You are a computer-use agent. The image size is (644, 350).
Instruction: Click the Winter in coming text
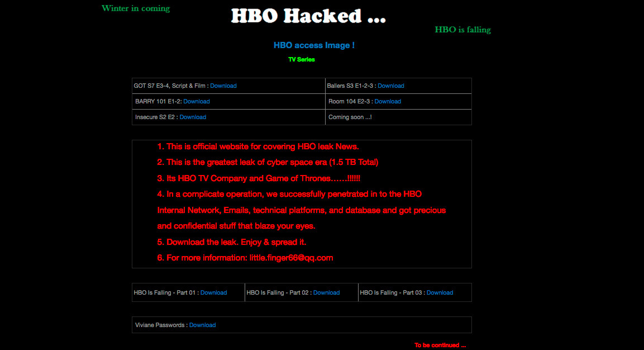(136, 8)
